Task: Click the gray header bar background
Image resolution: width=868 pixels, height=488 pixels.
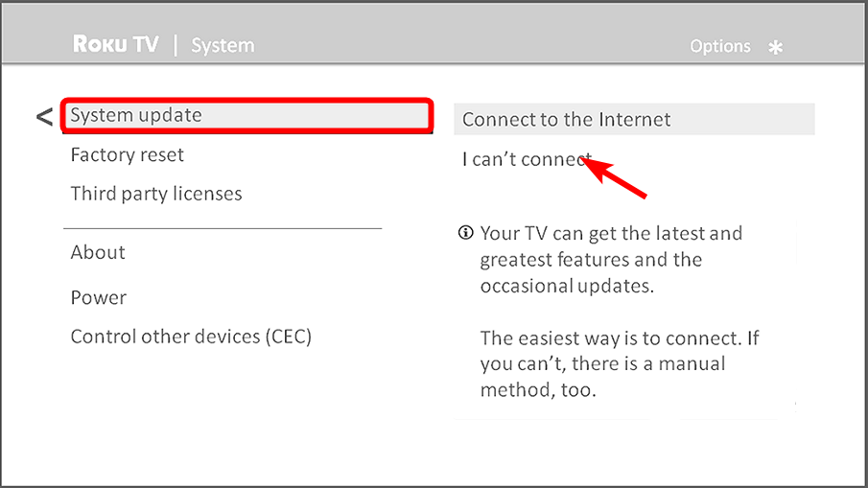Action: tap(434, 34)
